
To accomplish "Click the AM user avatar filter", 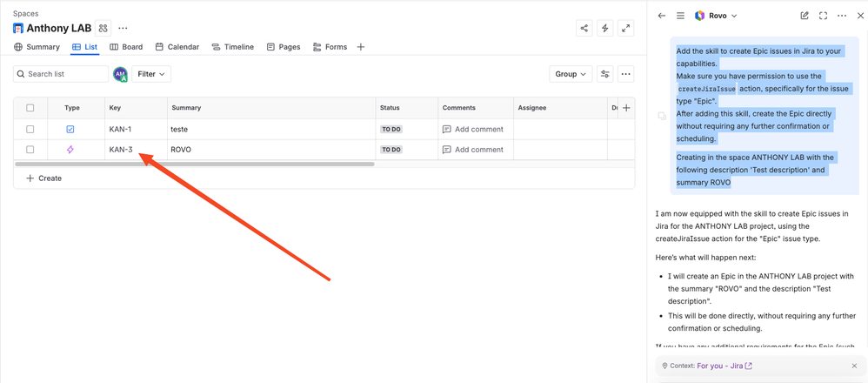I will click(120, 74).
